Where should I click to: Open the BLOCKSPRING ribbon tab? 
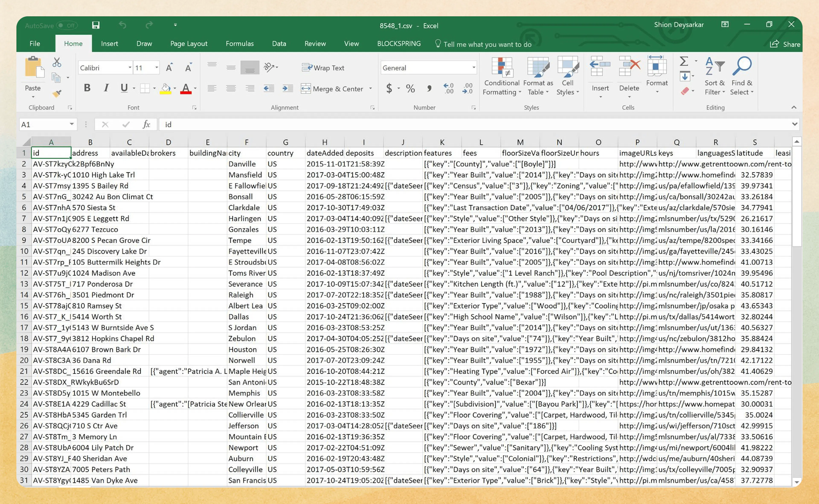tap(399, 43)
